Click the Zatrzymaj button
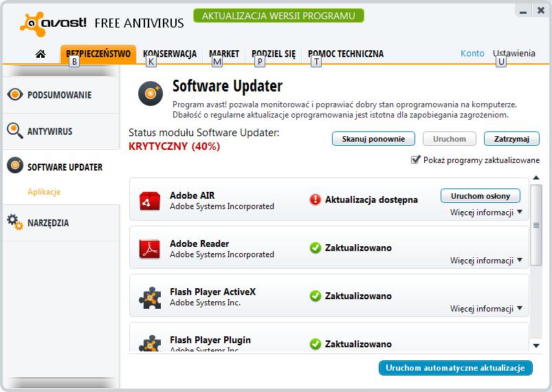This screenshot has height=392, width=552. (x=511, y=139)
